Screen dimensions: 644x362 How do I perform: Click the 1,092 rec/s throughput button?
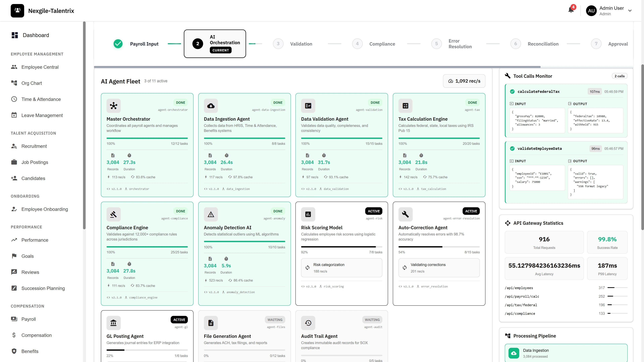464,81
